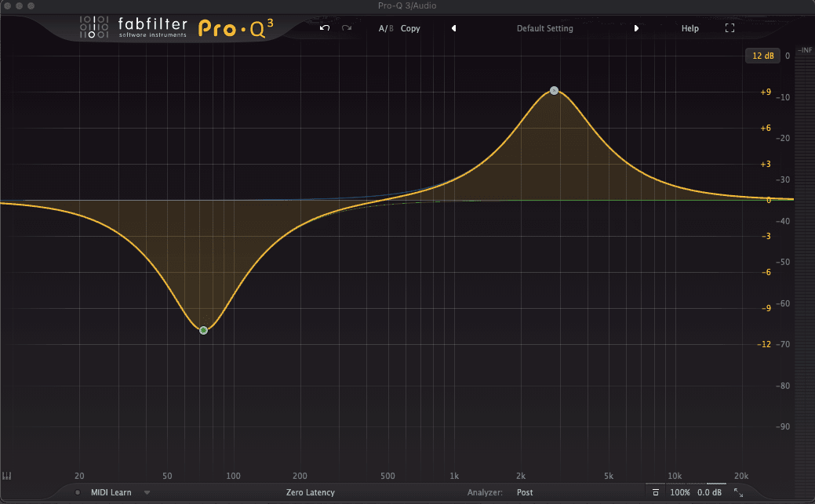Click the -90 analyzer scale label

pyautogui.click(x=783, y=426)
